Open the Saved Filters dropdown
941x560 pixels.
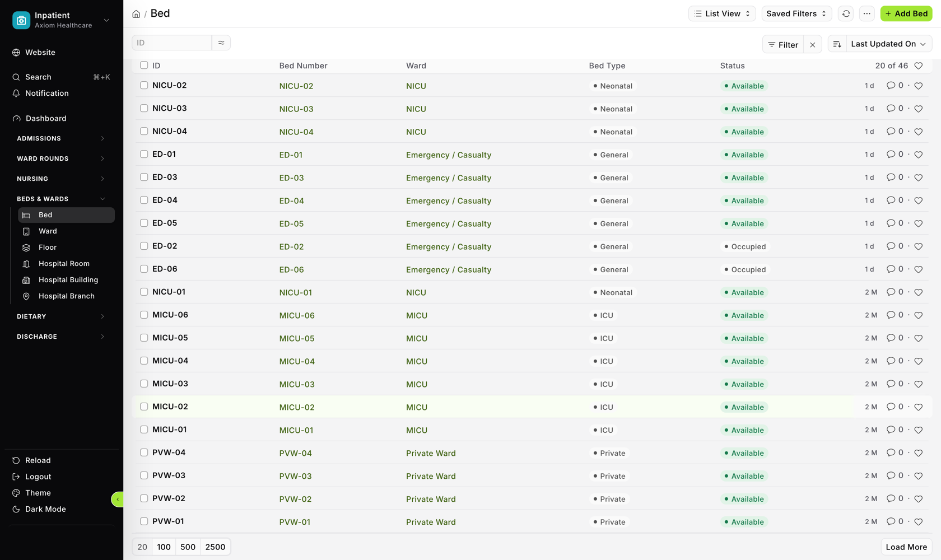point(796,13)
